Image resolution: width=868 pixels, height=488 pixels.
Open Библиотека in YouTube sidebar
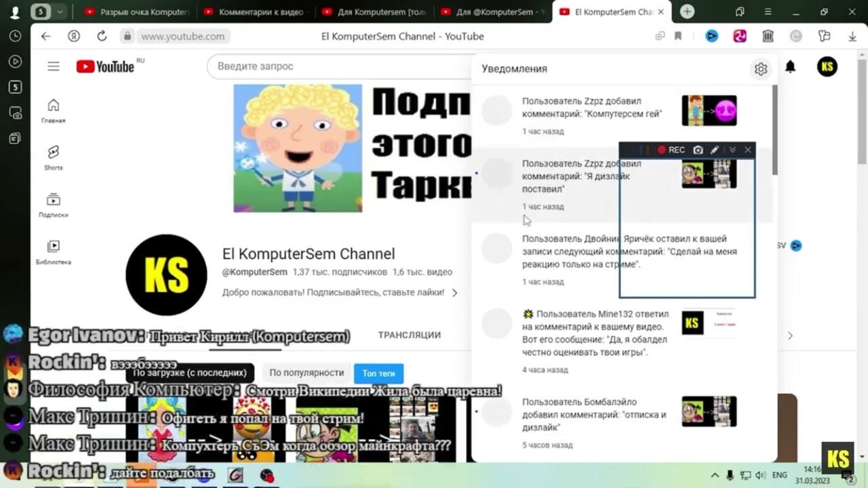(x=54, y=252)
